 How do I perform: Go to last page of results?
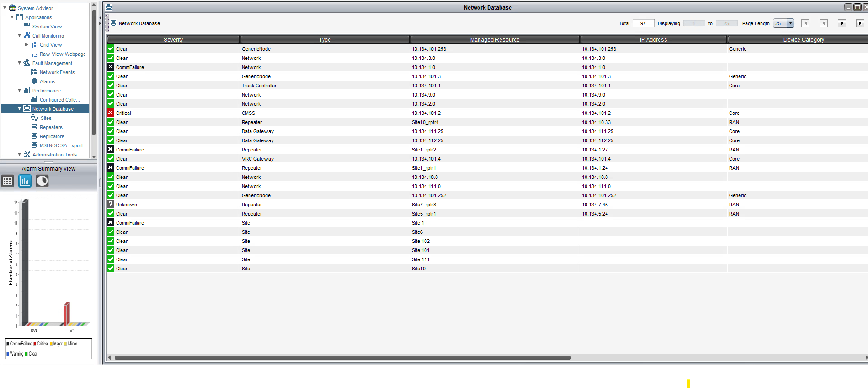click(x=860, y=23)
